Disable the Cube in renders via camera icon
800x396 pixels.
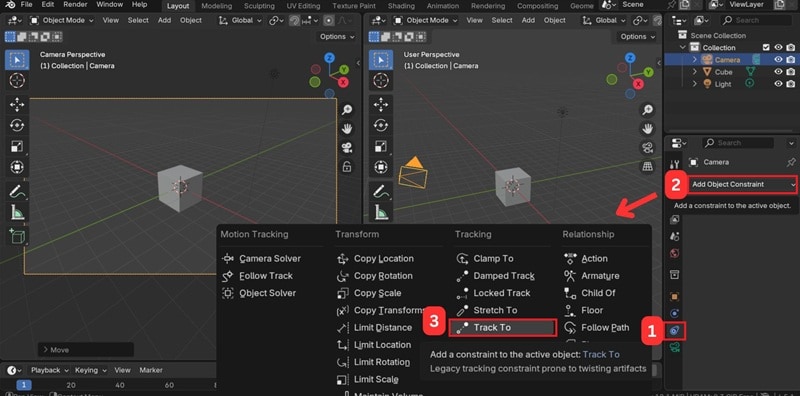pos(791,71)
